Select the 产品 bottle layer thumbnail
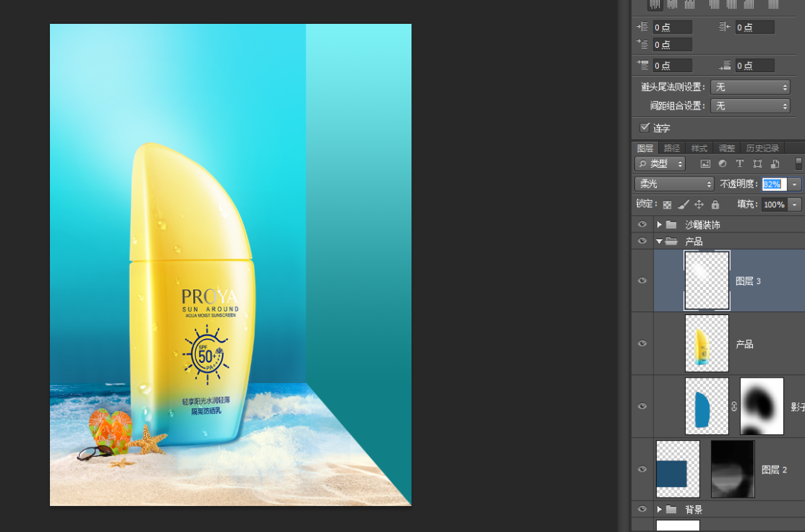 pos(707,343)
